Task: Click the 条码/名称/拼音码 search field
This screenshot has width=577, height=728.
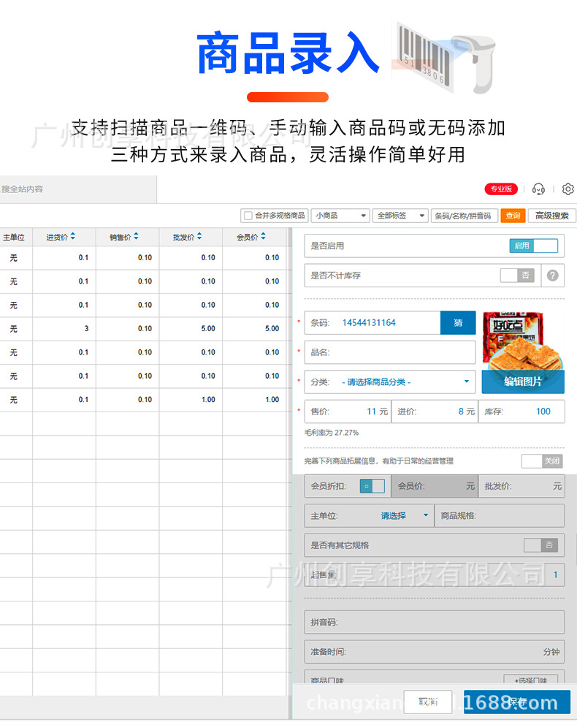Action: coord(464,216)
